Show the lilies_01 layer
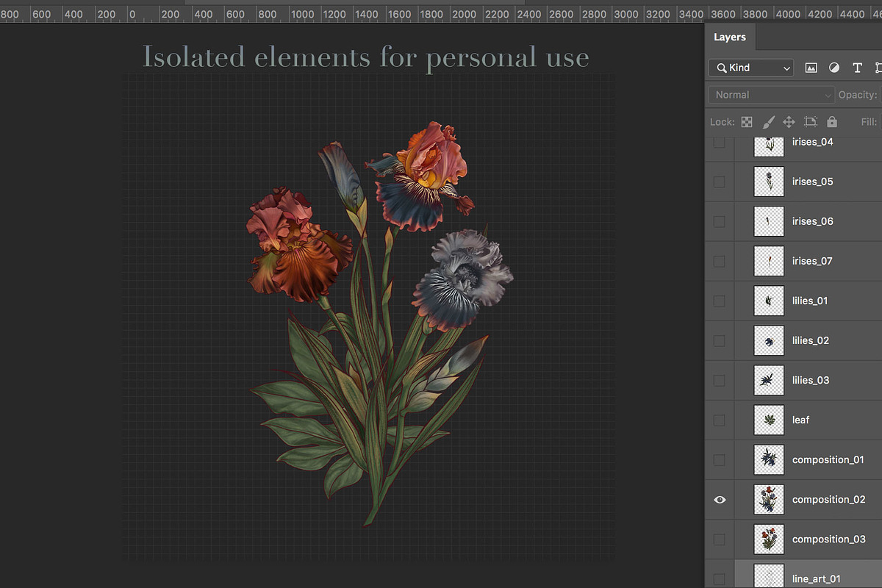 tap(720, 301)
